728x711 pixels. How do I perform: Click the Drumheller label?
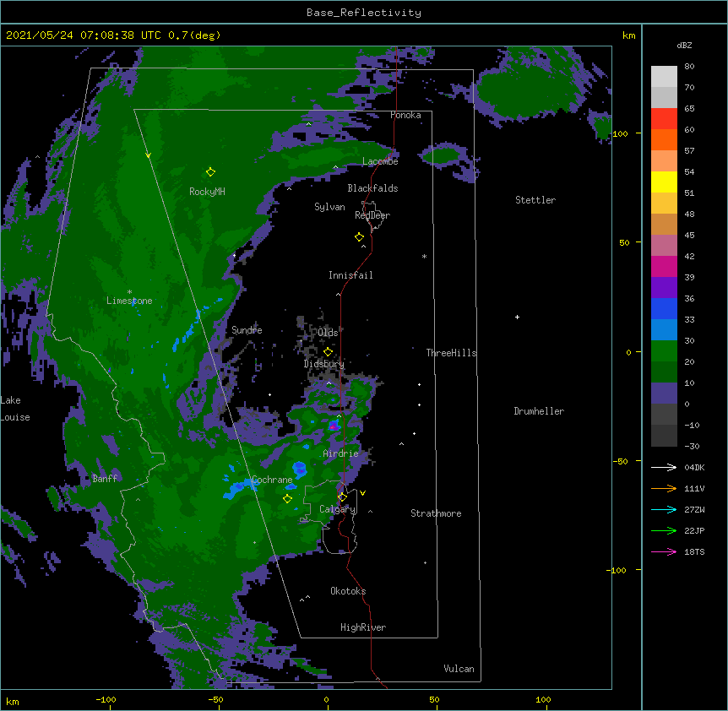539,411
